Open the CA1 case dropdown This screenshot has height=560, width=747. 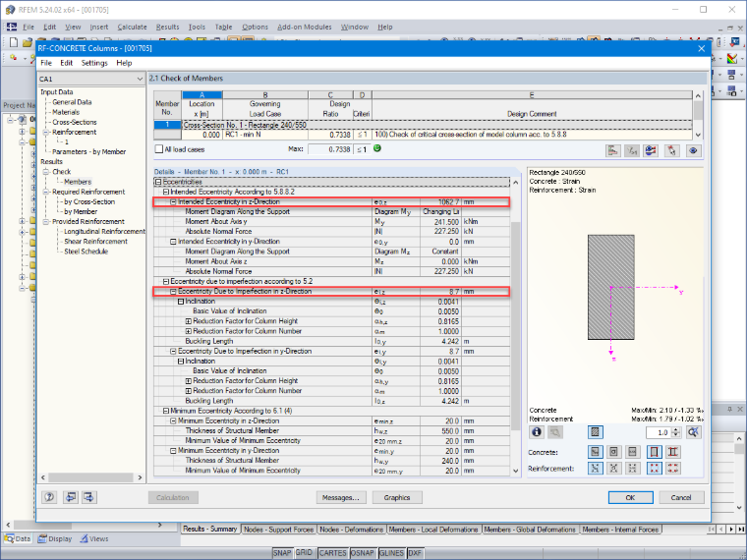(x=91, y=79)
